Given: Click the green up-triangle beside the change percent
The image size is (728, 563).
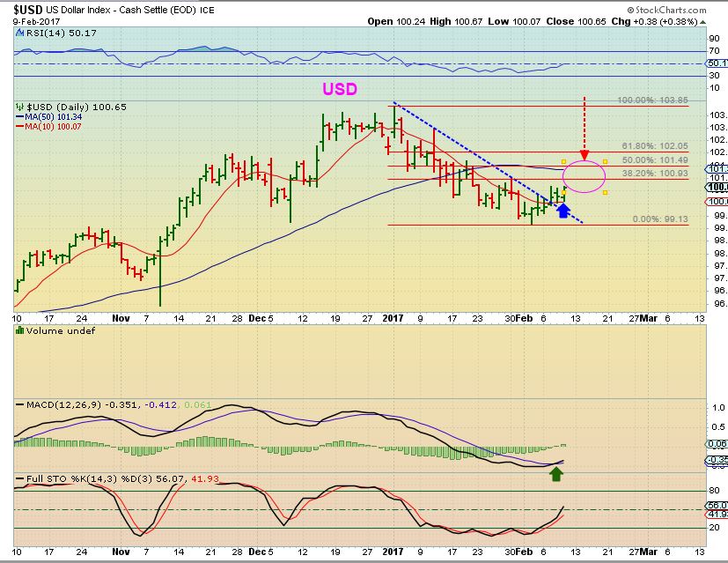Looking at the screenshot, I should pyautogui.click(x=703, y=22).
